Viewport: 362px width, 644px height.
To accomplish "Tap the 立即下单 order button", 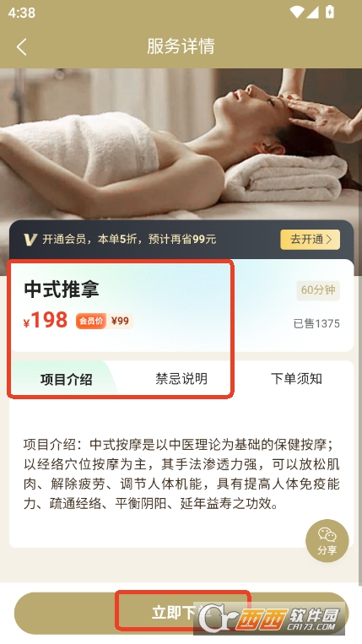I will 181,614.
